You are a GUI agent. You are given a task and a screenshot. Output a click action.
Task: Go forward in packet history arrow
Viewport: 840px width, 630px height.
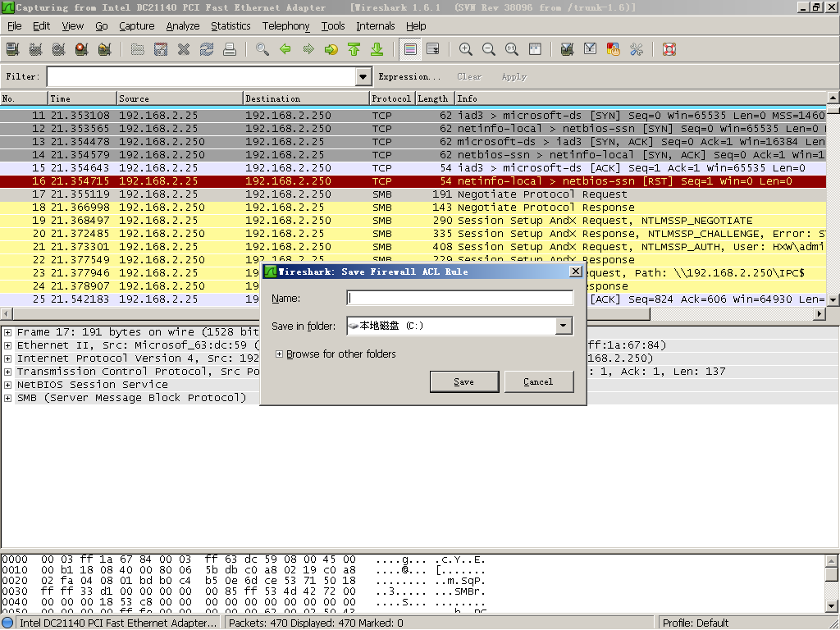pyautogui.click(x=308, y=49)
